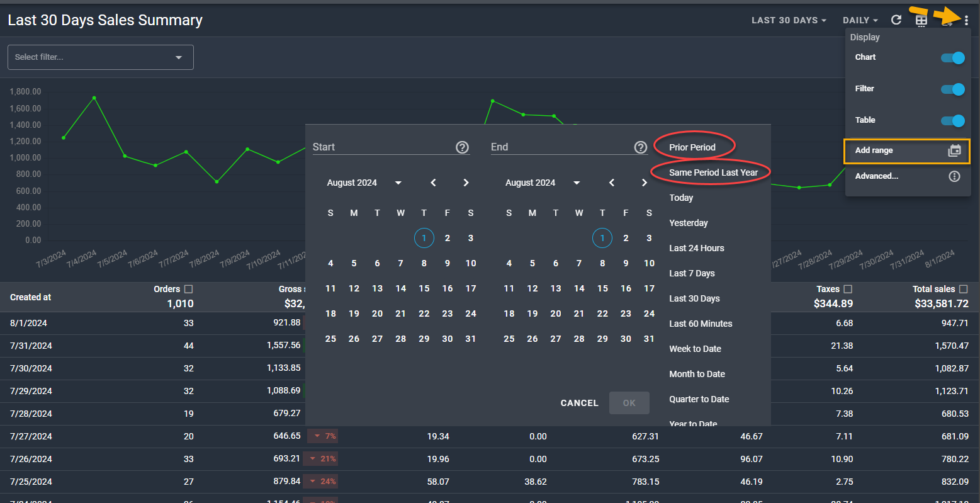Open the table columns grid icon
This screenshot has width=980, height=503.
coord(921,21)
